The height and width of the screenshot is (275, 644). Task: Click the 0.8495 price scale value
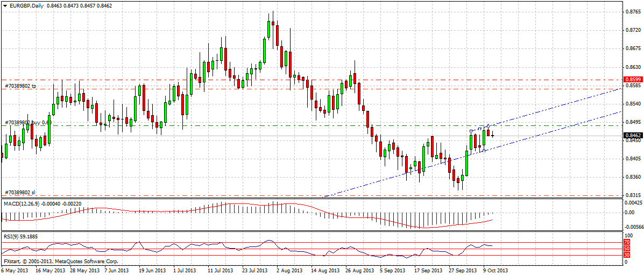(632, 122)
